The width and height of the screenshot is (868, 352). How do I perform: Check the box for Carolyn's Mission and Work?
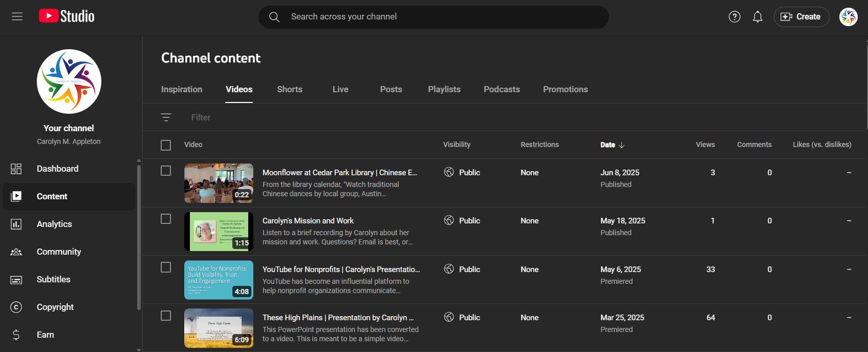tap(166, 219)
